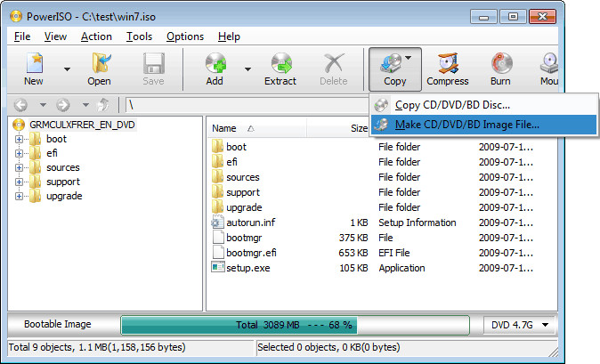Open the DVD 4.7G media size dropdown
The image size is (600, 364).
(x=520, y=325)
